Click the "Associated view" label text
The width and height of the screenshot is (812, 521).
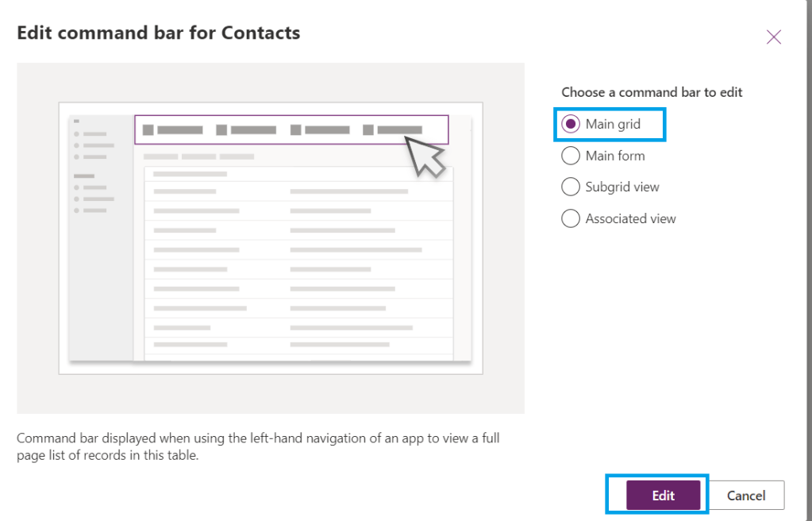(x=631, y=218)
